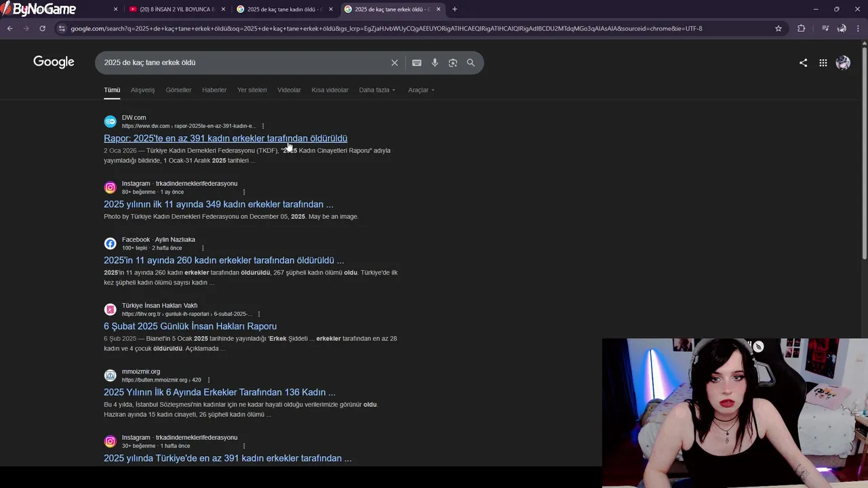View site information icon in address bar

click(62, 28)
